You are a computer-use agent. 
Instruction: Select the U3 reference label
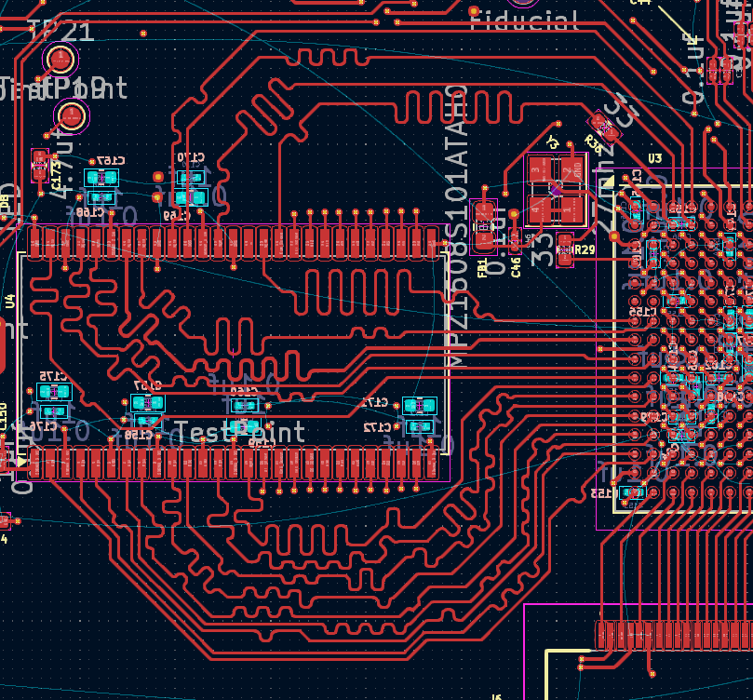(x=655, y=158)
